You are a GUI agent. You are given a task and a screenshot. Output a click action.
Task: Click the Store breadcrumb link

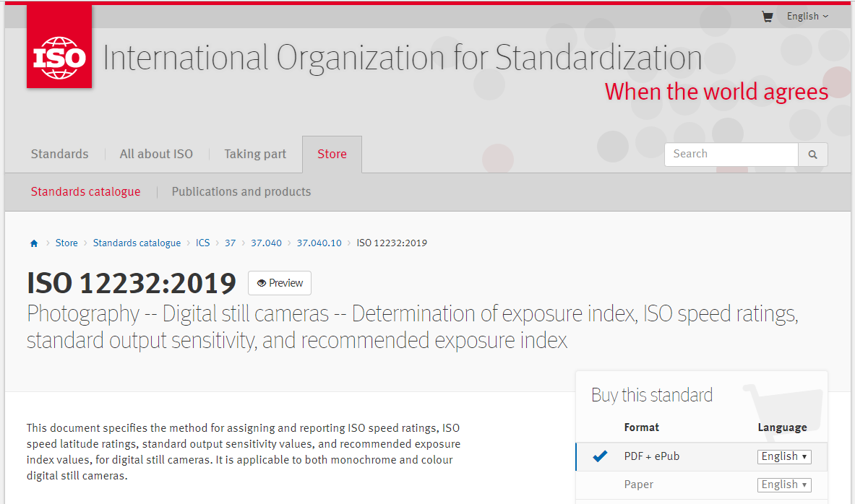click(x=66, y=243)
